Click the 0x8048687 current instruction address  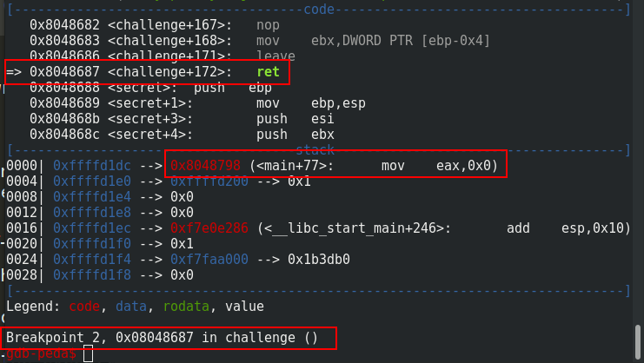(x=64, y=72)
